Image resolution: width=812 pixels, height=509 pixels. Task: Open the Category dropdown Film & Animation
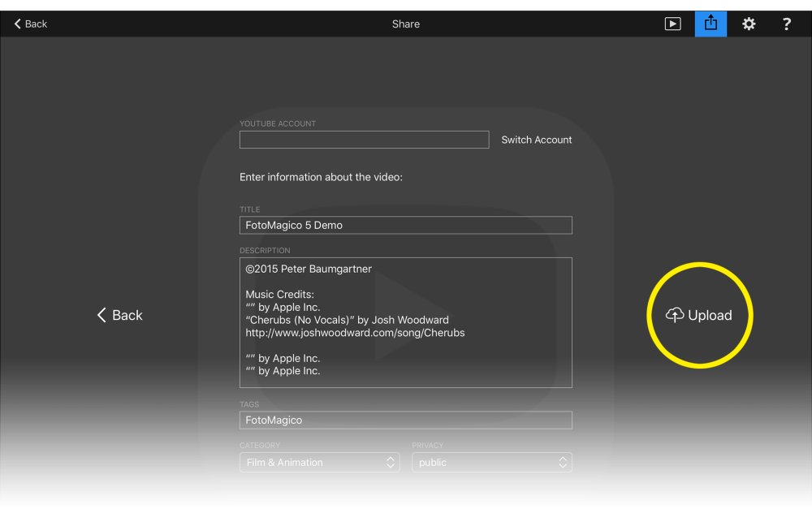[319, 463]
